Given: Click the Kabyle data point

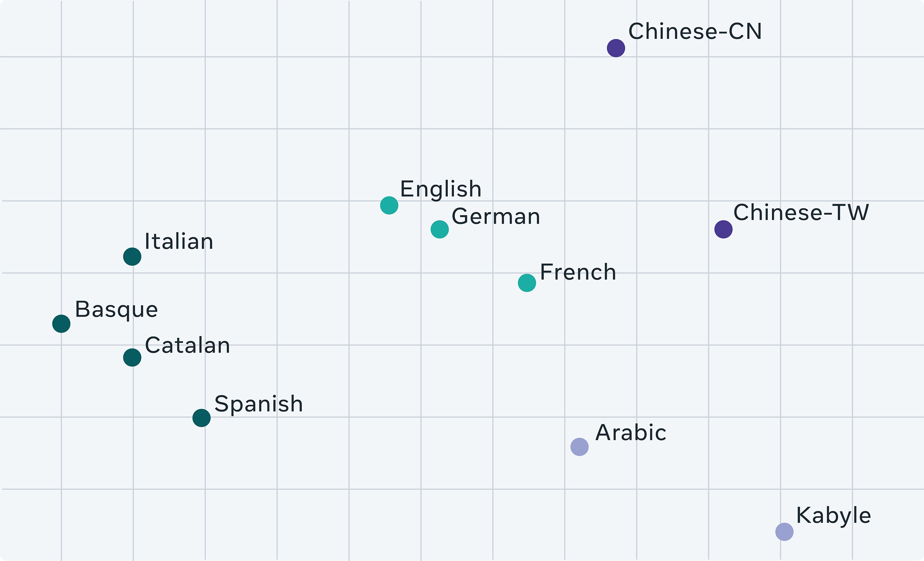Looking at the screenshot, I should (784, 532).
